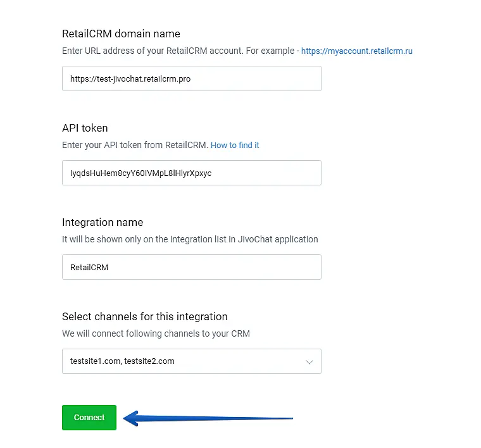Click "We will connect following channels" description
The width and height of the screenshot is (481, 448).
(156, 333)
